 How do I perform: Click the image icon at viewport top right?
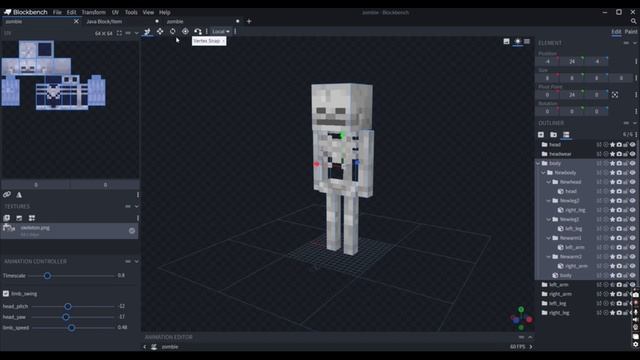[507, 41]
